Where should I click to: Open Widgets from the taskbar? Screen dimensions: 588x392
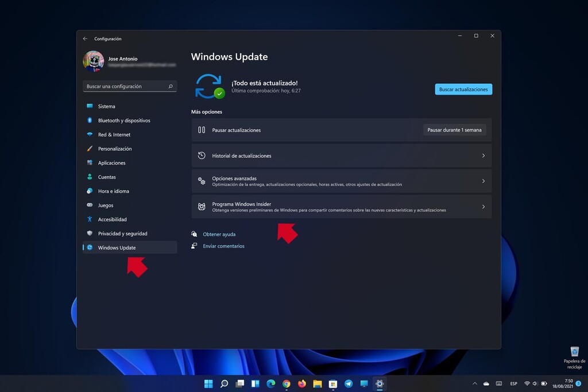(x=256, y=383)
